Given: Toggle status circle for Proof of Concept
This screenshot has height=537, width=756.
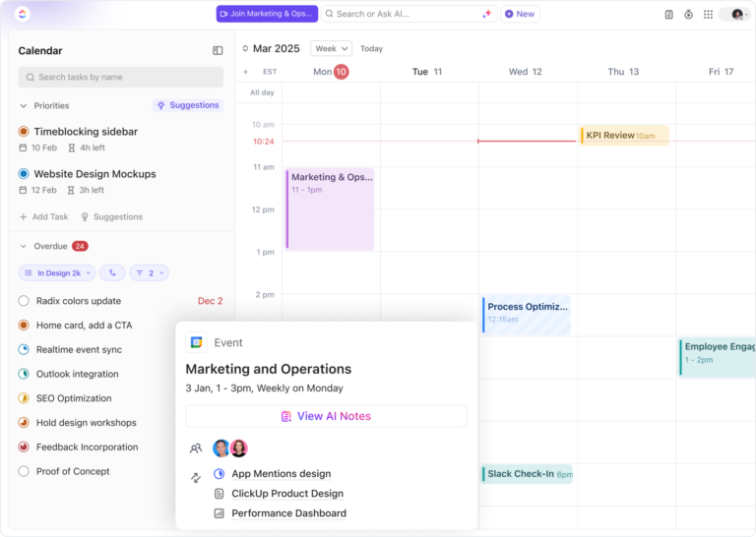Looking at the screenshot, I should (24, 471).
